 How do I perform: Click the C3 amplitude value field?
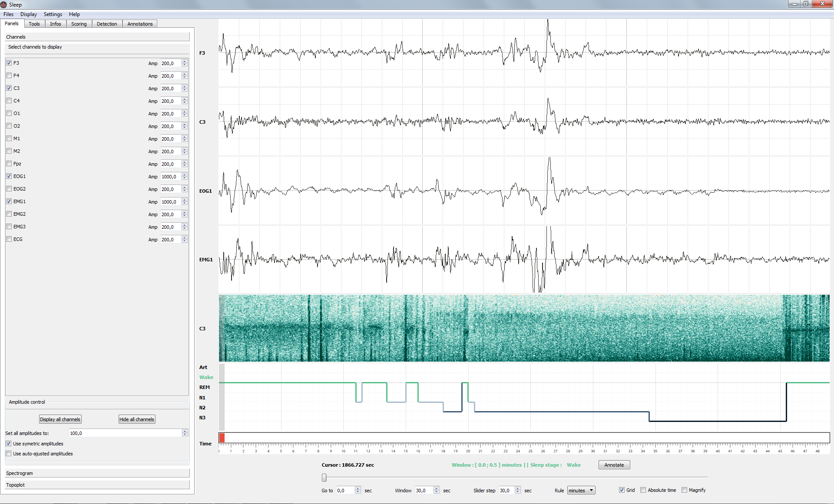(x=171, y=89)
